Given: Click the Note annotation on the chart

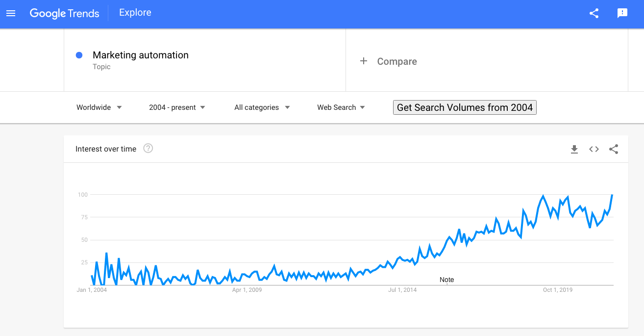Looking at the screenshot, I should coord(446,279).
